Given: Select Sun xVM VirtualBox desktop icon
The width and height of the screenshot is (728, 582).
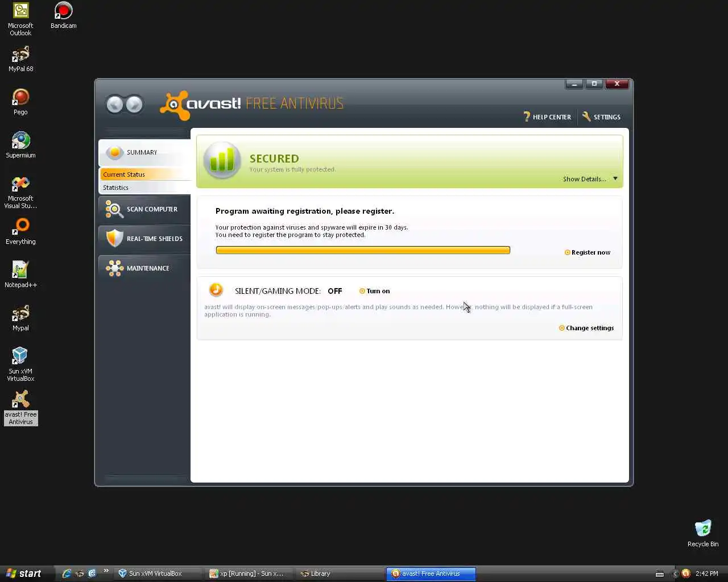Looking at the screenshot, I should click(20, 365).
